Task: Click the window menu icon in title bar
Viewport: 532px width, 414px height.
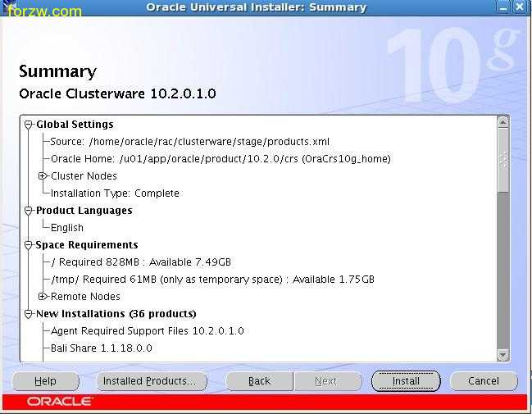Action: (8, 7)
